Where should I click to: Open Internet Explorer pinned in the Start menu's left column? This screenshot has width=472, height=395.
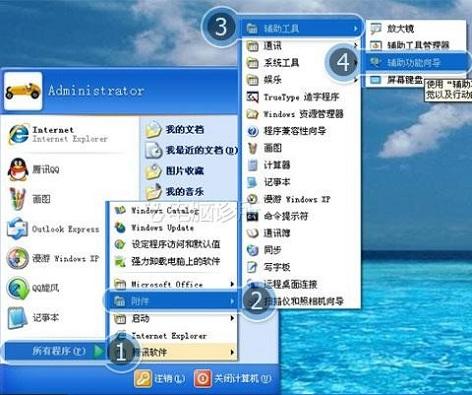58,134
